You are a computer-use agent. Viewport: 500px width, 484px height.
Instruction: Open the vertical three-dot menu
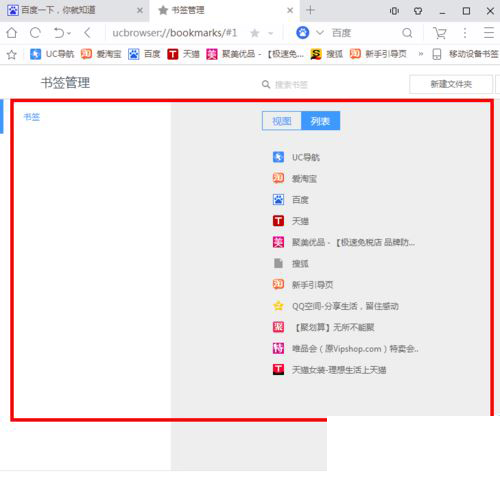(465, 33)
